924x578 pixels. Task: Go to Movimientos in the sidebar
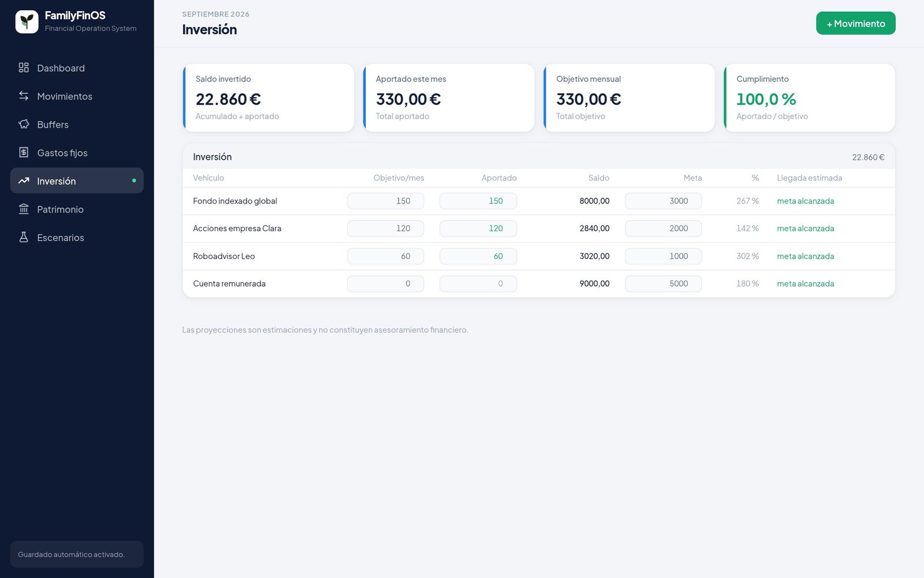77,96
